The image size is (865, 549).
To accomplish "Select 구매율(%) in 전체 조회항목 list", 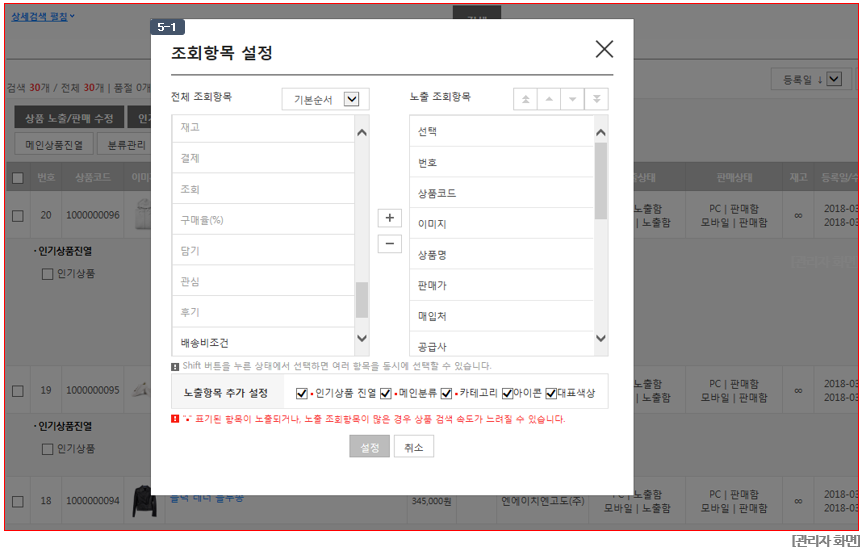I will coord(263,220).
